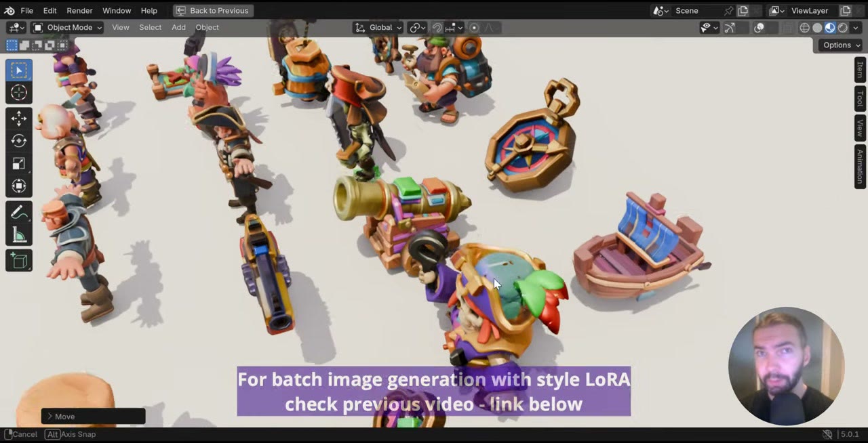Switch to material preview shading
The width and height of the screenshot is (868, 443).
click(830, 28)
